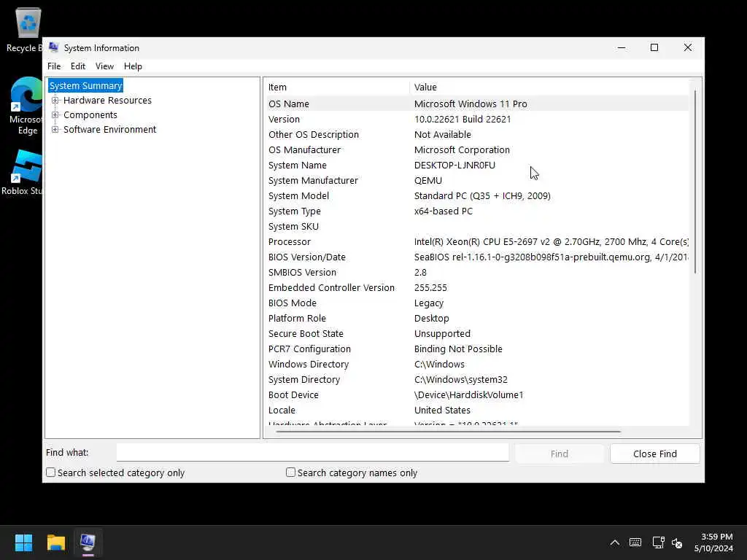Select the Other OS Description row
This screenshot has height=560, width=747.
476,134
